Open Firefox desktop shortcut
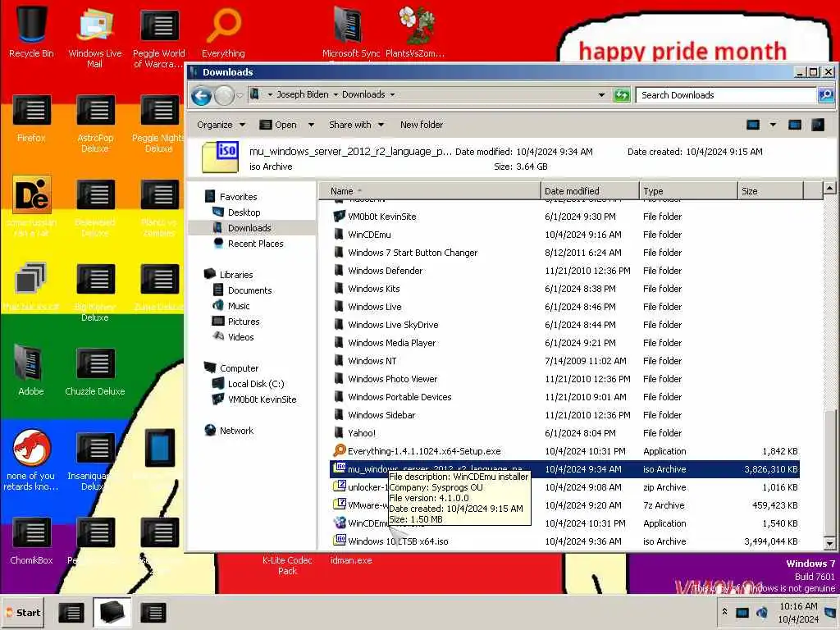 pyautogui.click(x=31, y=118)
